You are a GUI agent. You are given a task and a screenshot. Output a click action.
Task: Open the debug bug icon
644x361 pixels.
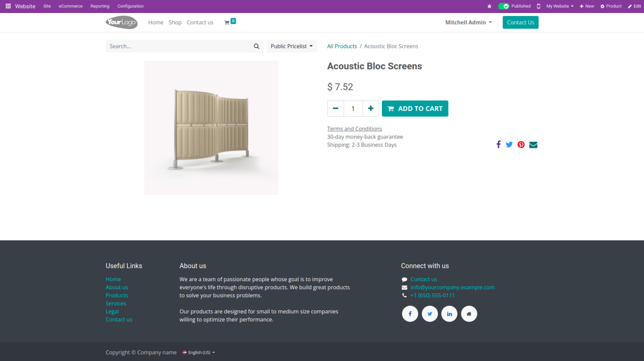click(489, 6)
